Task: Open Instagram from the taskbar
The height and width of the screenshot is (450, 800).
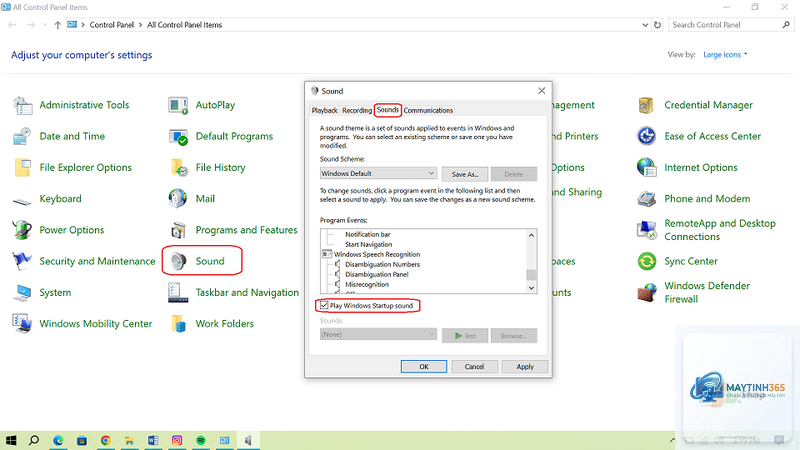Action: click(177, 440)
